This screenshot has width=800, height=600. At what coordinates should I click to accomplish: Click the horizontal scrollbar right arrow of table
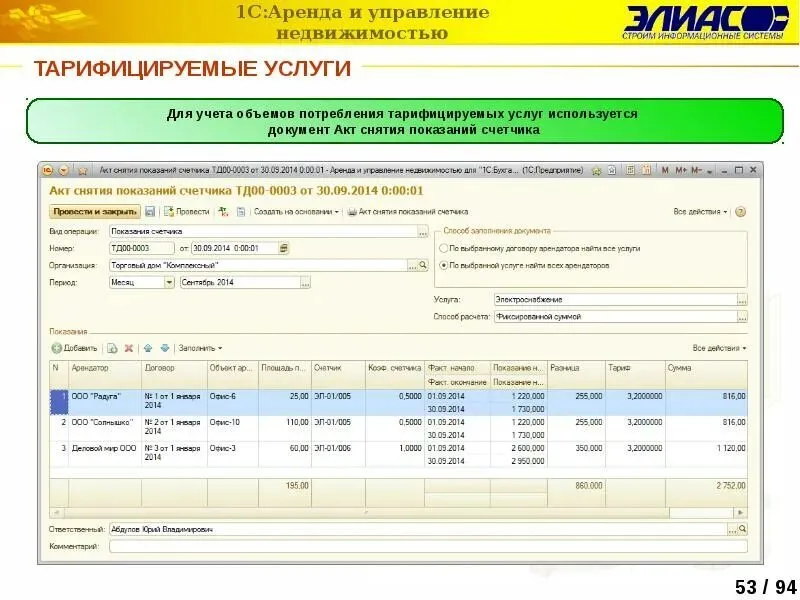click(x=740, y=512)
